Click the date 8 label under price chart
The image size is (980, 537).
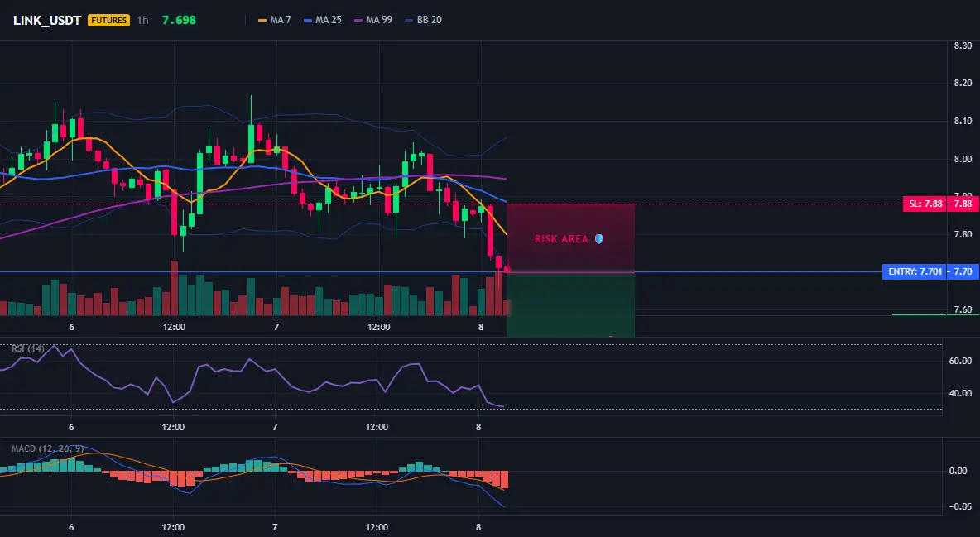coord(481,327)
